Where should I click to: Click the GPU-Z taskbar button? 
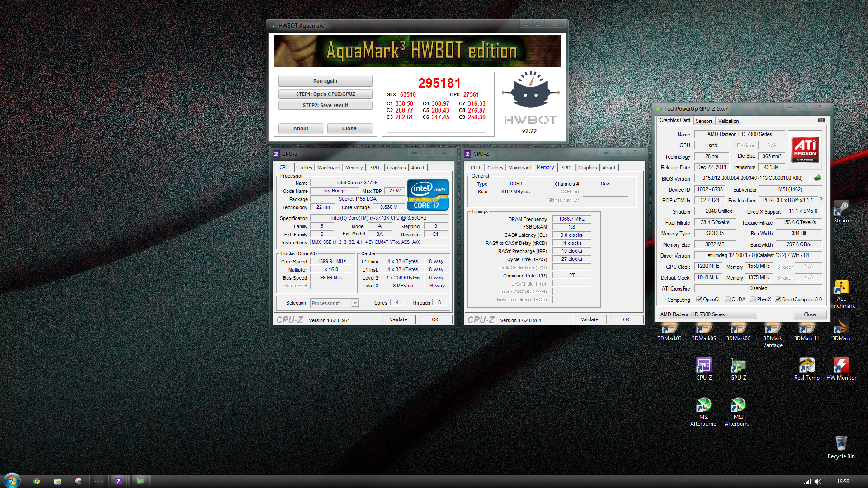(140, 481)
